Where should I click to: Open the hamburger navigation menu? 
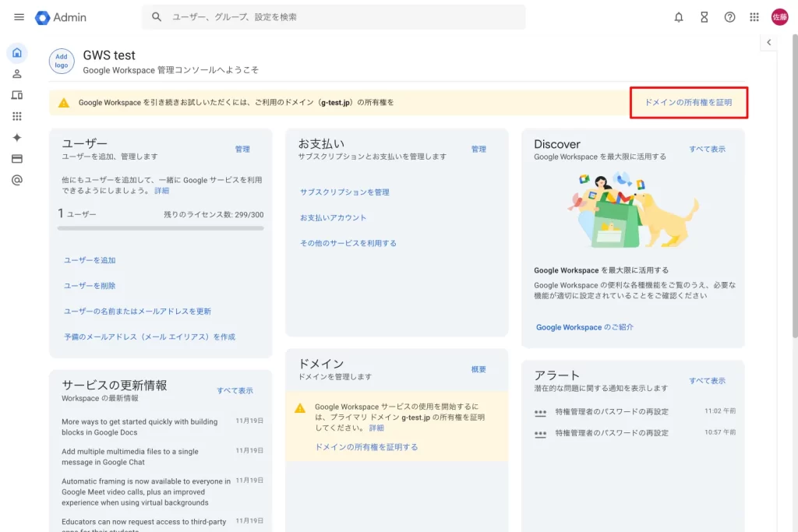19,17
